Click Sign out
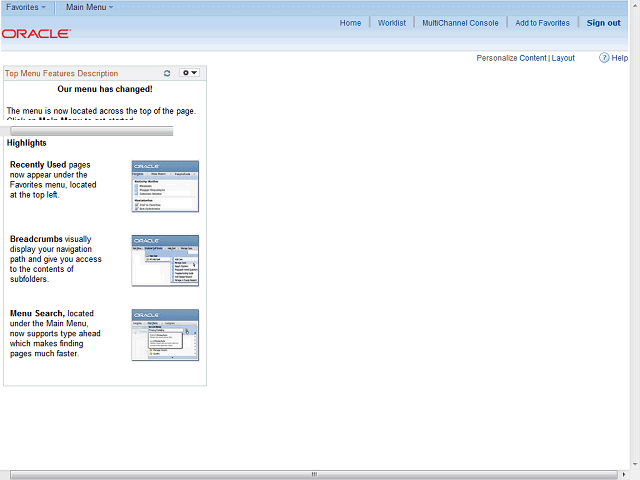Screen dimensions: 640x480 point(603,23)
